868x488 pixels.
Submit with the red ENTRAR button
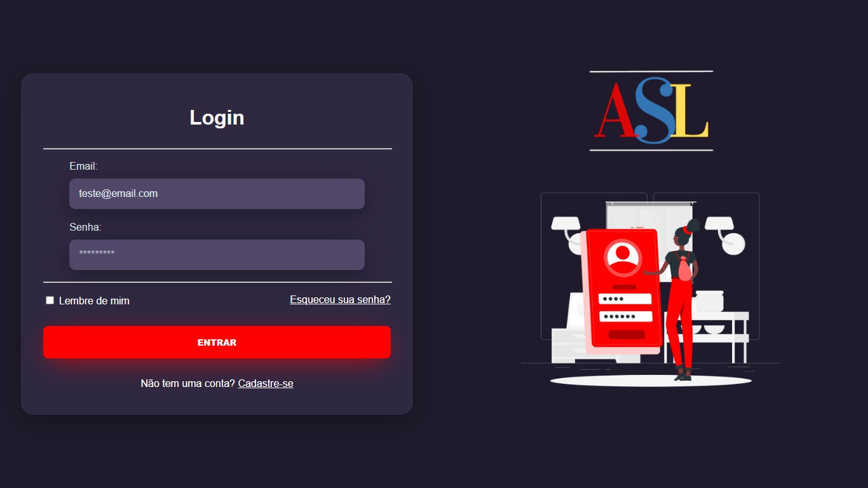(x=217, y=342)
